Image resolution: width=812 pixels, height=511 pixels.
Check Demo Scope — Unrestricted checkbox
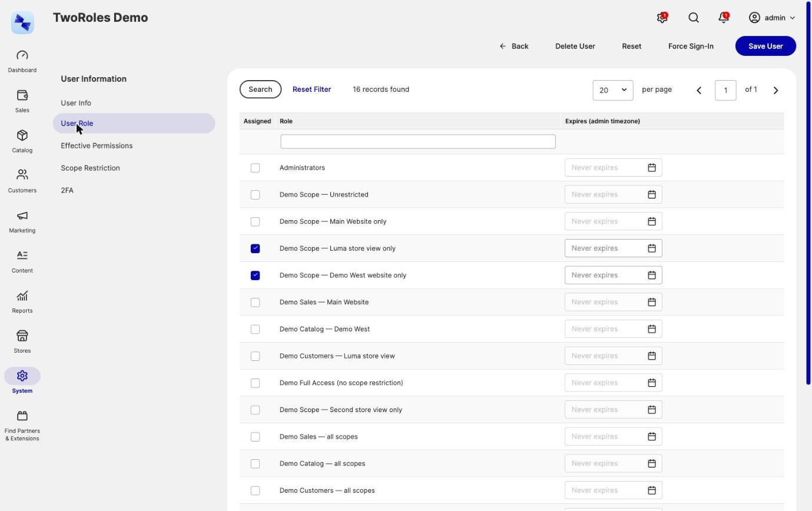255,194
